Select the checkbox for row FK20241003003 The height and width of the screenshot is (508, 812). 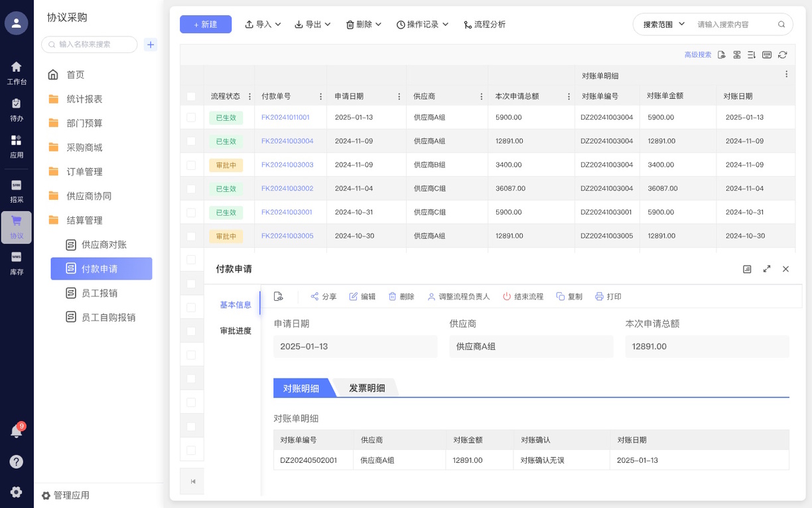[191, 165]
